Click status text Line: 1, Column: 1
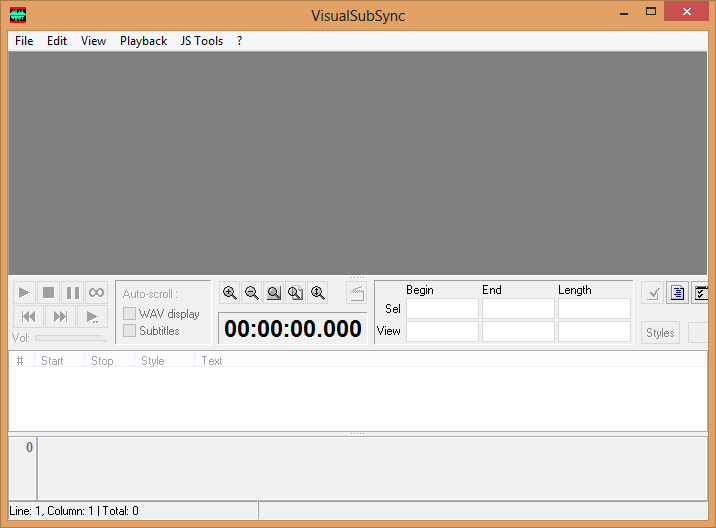This screenshot has height=528, width=716. pos(51,511)
